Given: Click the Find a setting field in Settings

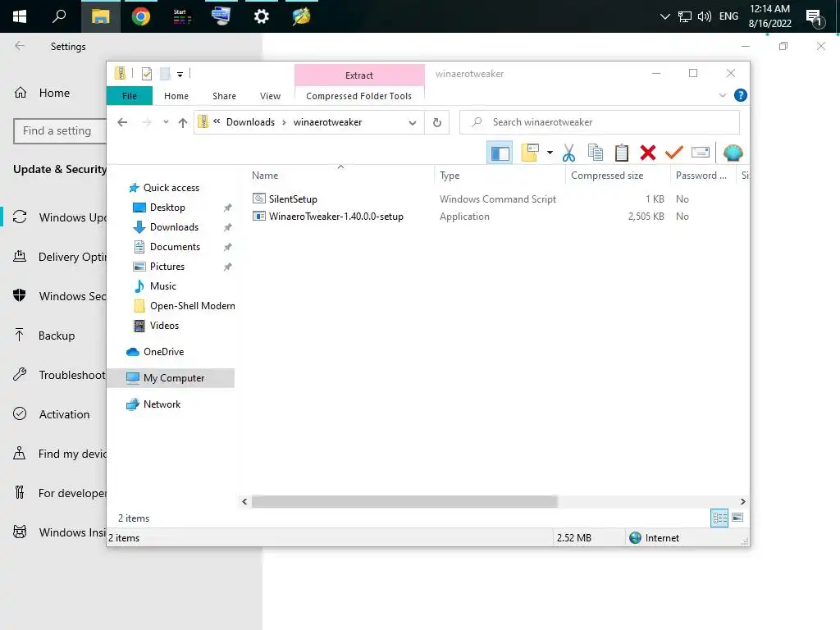Looking at the screenshot, I should click(60, 131).
